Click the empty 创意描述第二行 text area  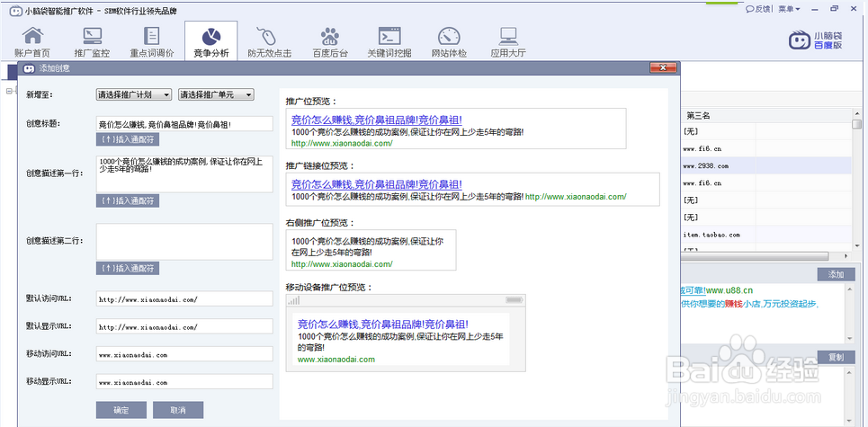pos(184,242)
